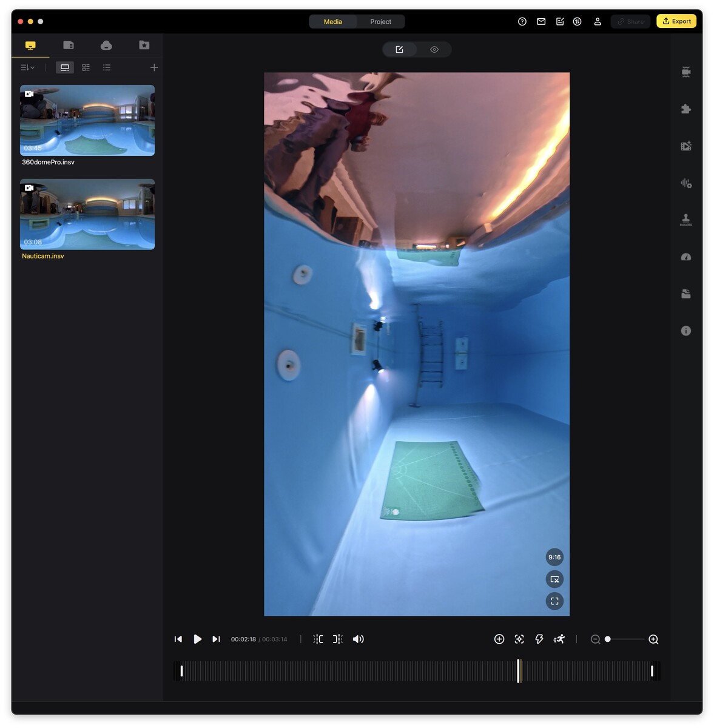Toggle the edit/preview mode switch above player
714x728 pixels.
pos(416,49)
